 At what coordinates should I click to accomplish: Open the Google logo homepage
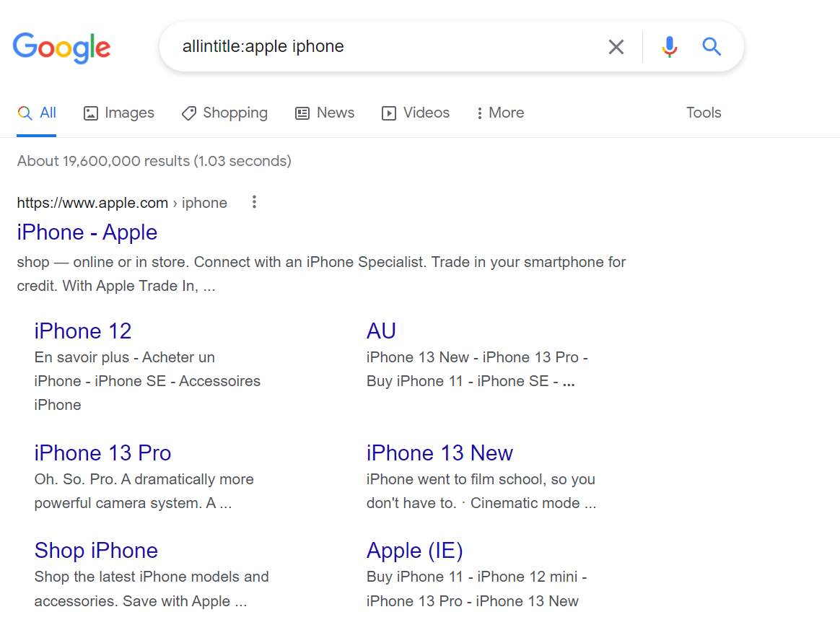61,48
